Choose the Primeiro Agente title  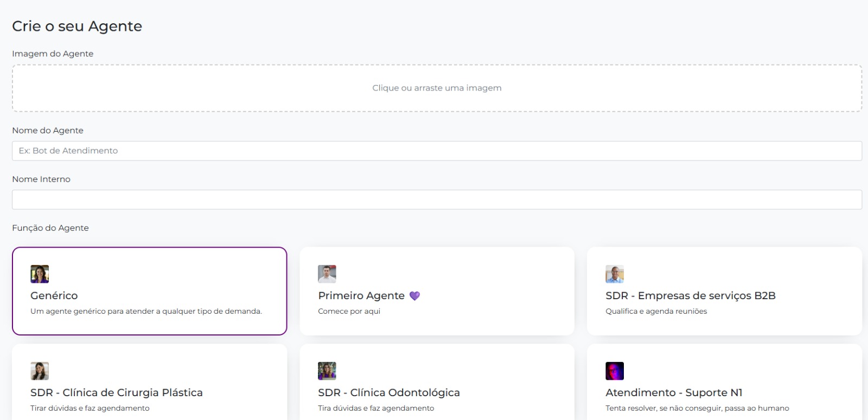(361, 296)
